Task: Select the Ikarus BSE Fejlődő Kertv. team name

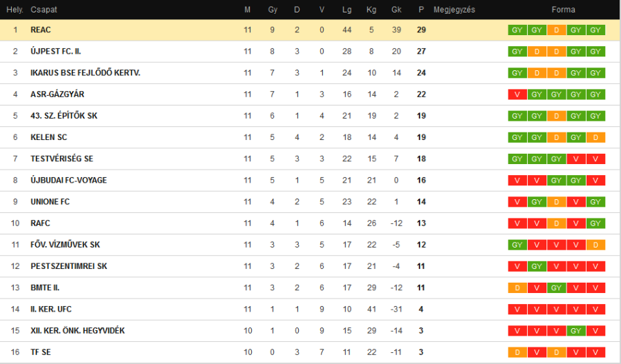Action: click(85, 73)
